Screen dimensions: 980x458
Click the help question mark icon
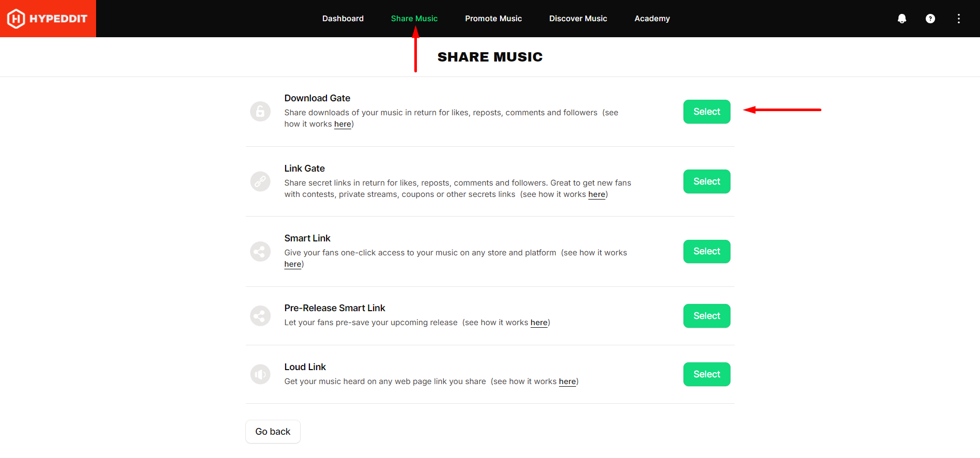click(x=930, y=19)
